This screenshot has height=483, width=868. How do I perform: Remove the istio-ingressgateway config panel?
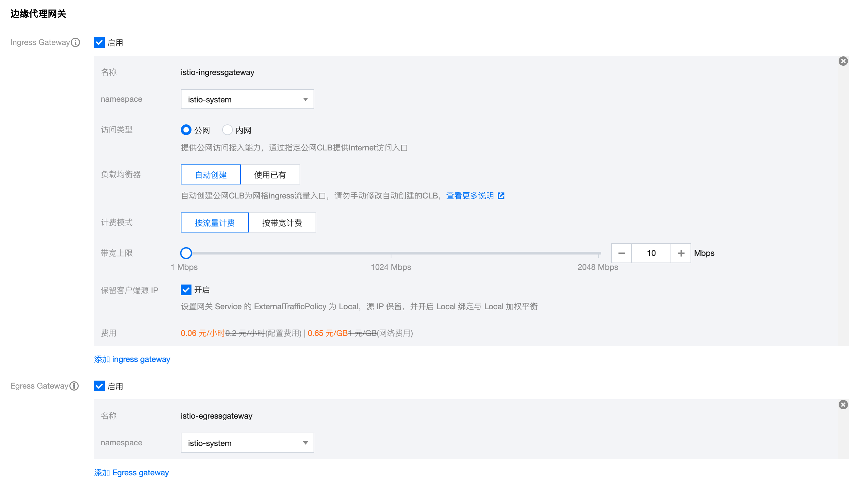(x=843, y=61)
